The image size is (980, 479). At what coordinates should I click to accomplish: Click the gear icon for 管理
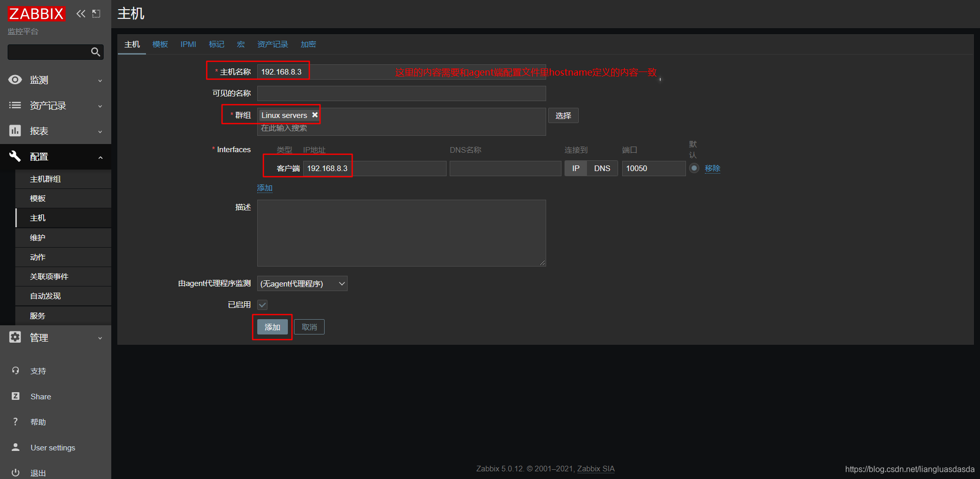(x=15, y=337)
